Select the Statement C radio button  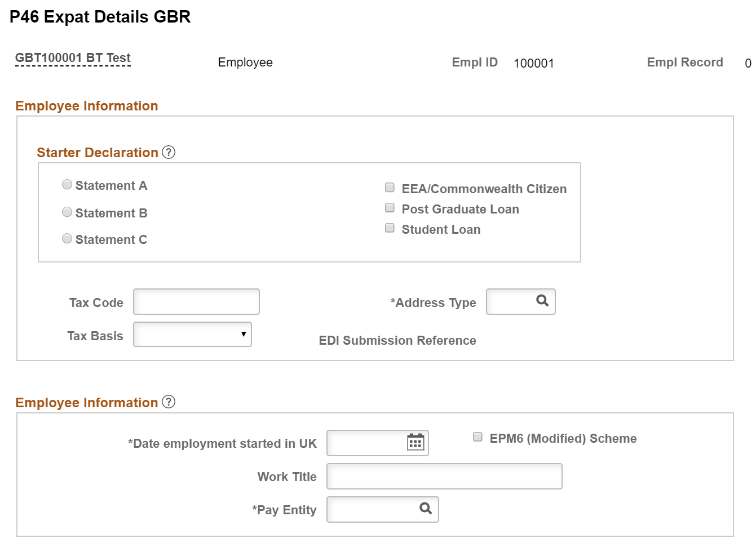(x=67, y=238)
